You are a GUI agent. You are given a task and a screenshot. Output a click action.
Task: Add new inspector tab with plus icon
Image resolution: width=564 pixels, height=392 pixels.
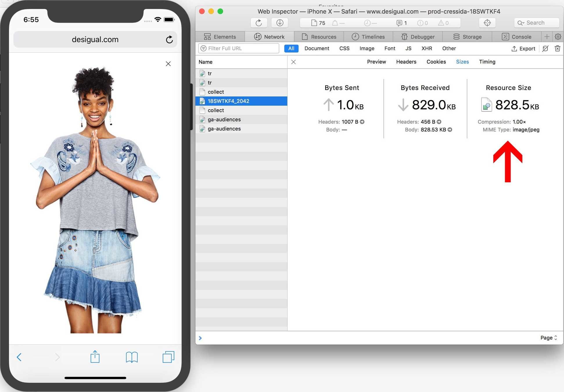pyautogui.click(x=547, y=37)
